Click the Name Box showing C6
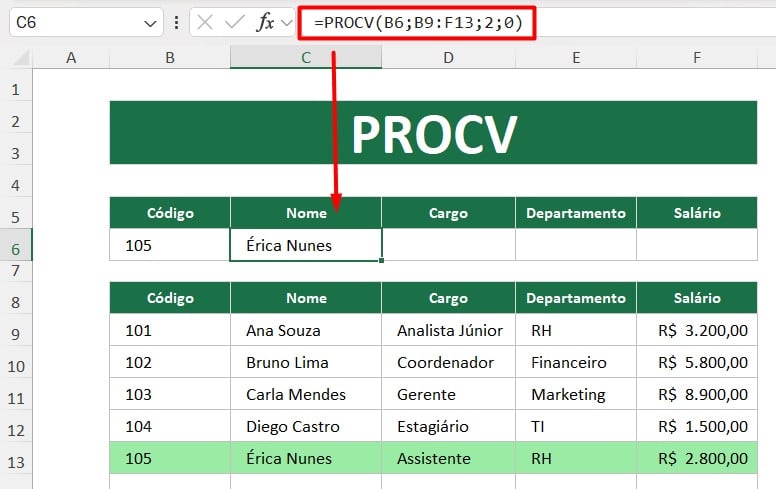Viewport: 776px width, 489px height. tap(86, 22)
